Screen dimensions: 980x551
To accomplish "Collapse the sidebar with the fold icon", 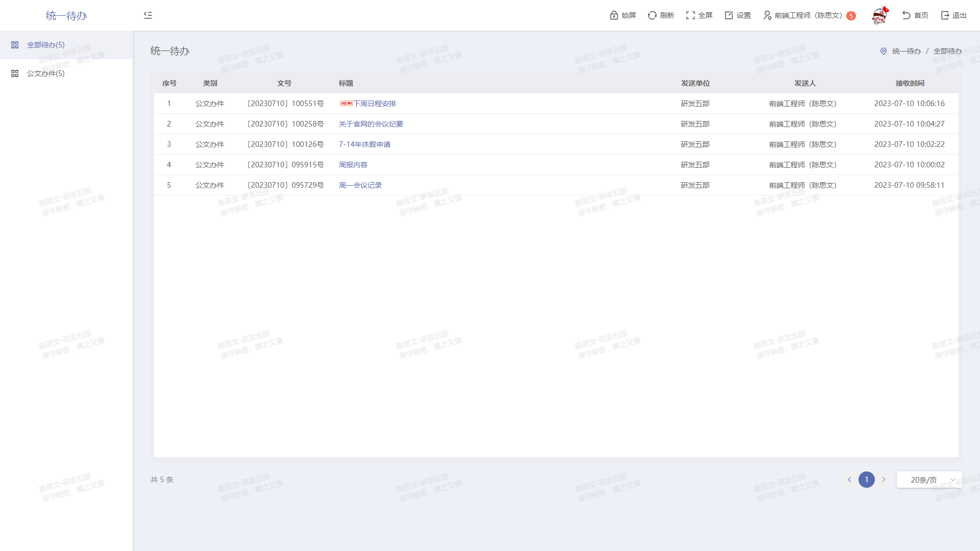I will tap(148, 15).
